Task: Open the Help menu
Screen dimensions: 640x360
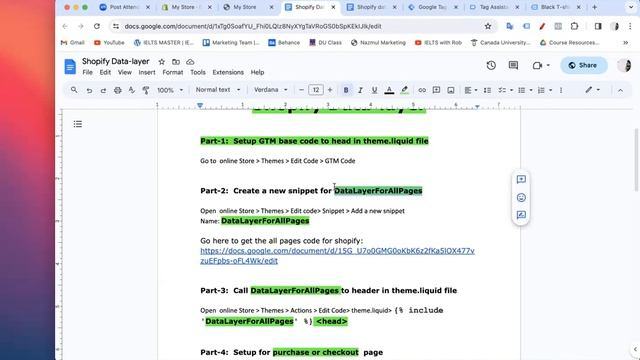Action: click(x=257, y=72)
